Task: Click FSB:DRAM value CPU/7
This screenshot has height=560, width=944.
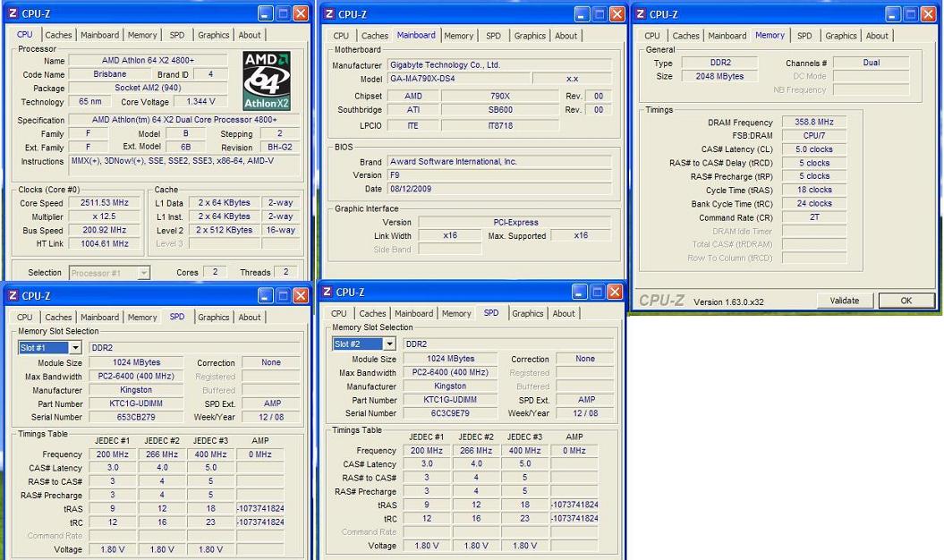Action: coord(814,135)
